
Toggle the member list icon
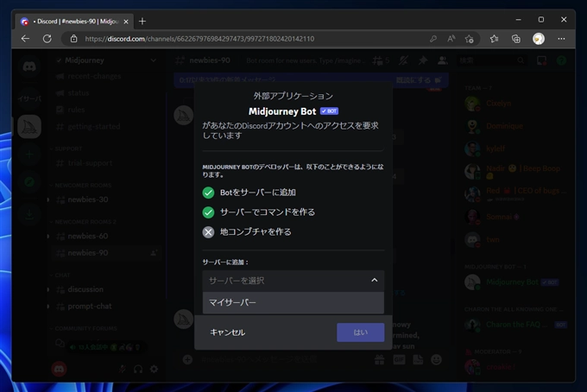[x=442, y=60]
